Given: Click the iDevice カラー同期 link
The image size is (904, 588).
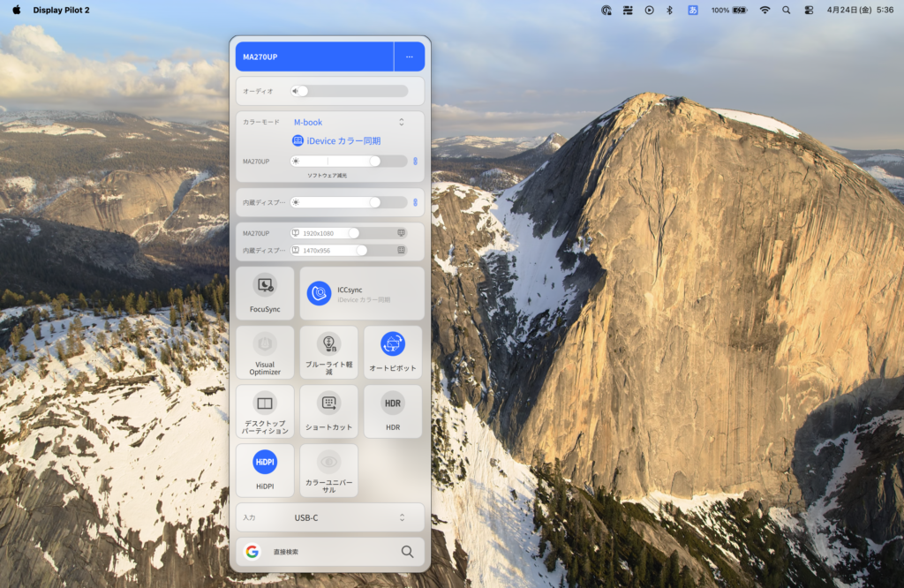Looking at the screenshot, I should [x=336, y=140].
